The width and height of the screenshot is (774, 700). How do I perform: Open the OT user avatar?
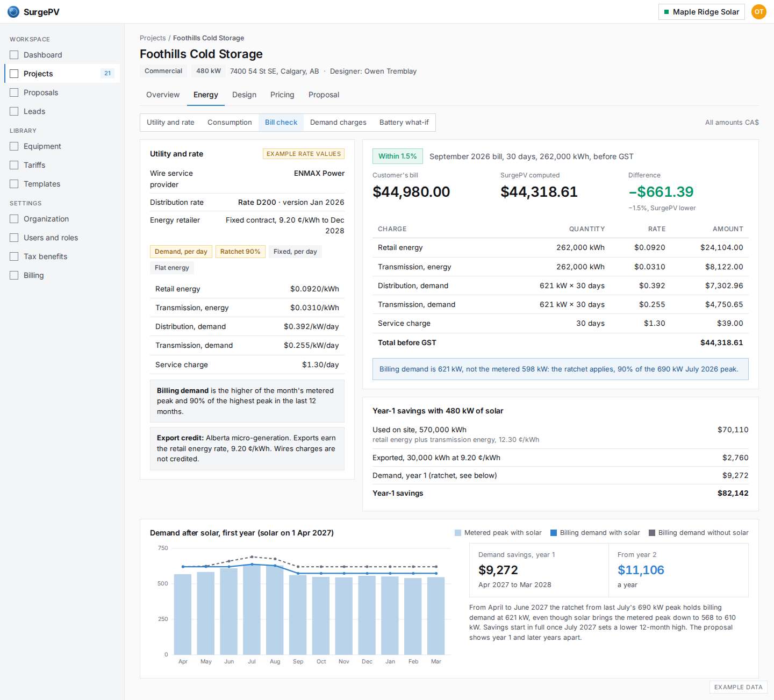pos(759,12)
